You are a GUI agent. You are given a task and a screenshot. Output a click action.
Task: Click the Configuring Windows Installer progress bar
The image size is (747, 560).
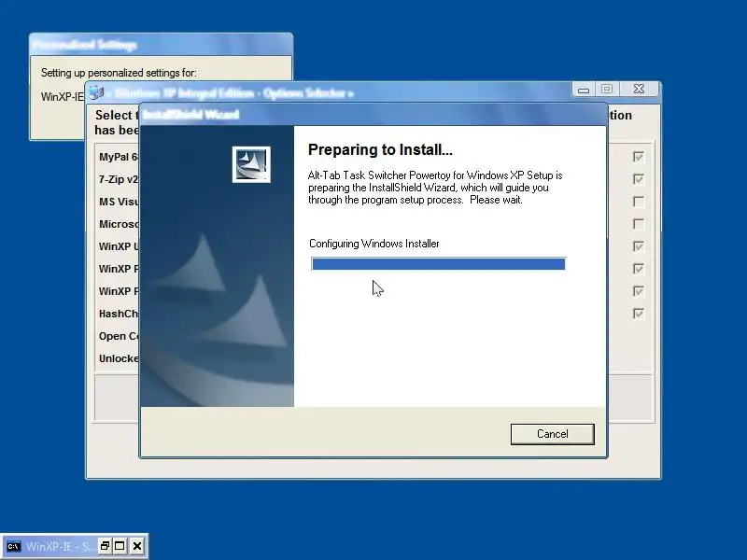(438, 264)
